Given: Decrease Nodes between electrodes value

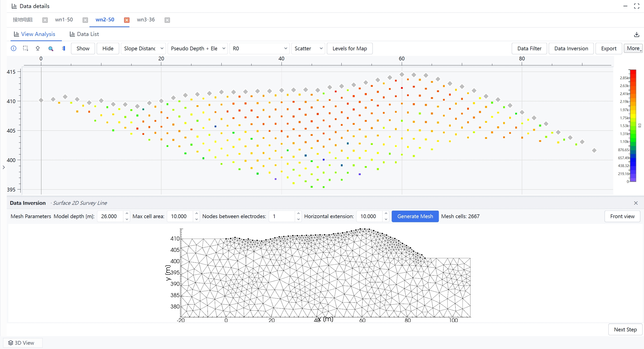Looking at the screenshot, I should point(298,219).
